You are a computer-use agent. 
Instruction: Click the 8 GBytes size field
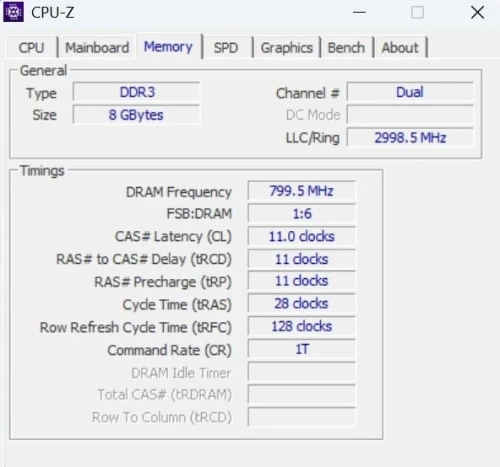point(137,115)
